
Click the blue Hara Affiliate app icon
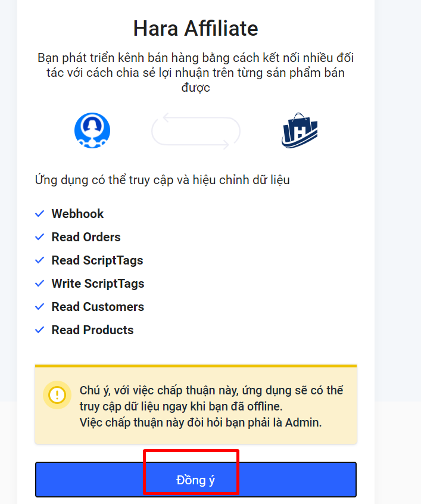(x=92, y=130)
